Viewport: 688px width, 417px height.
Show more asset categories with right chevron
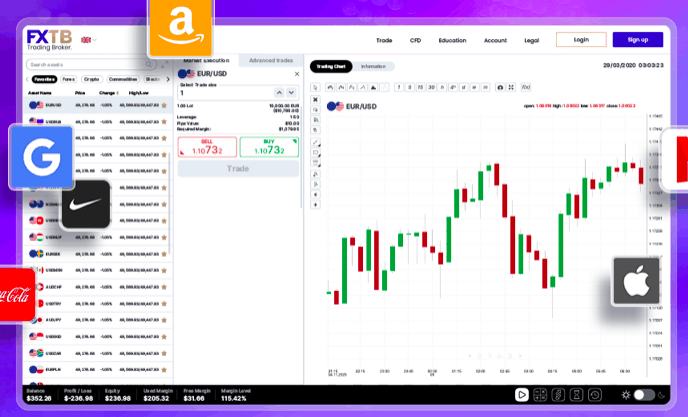168,79
